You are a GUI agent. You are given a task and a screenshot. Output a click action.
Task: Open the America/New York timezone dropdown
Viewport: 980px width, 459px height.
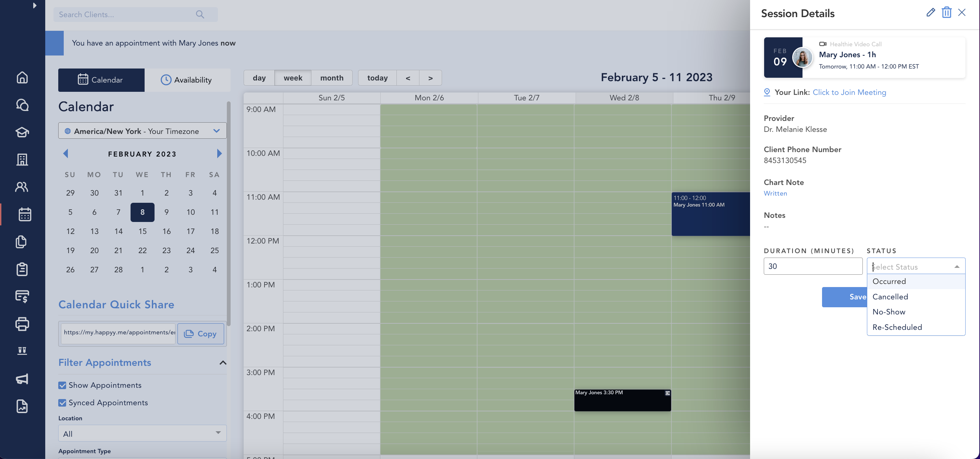click(142, 131)
